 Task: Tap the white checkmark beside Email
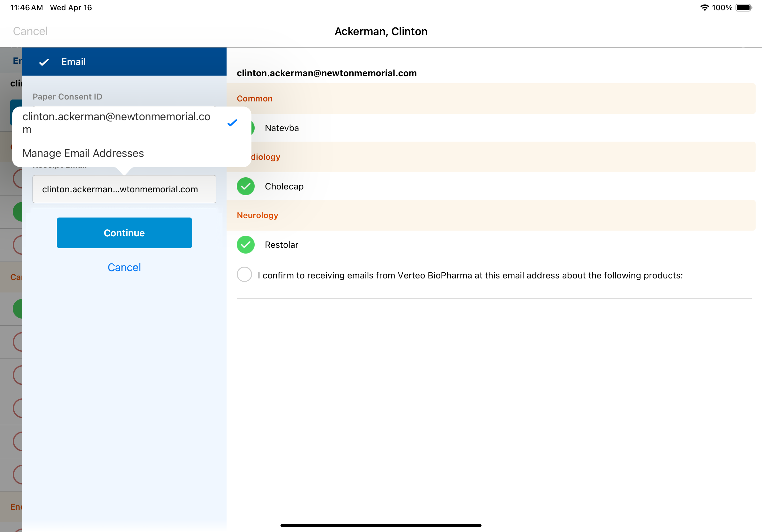click(44, 62)
